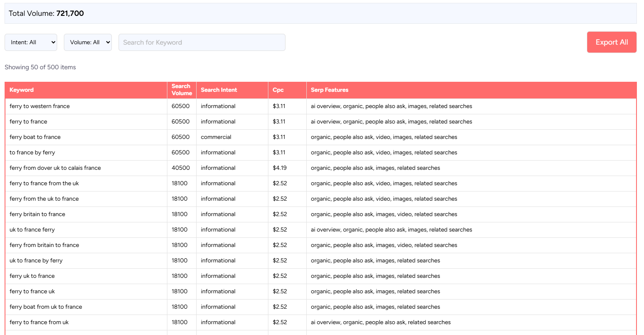The image size is (644, 335).
Task: Select the keyword 'ferry to western france'
Action: 40,106
